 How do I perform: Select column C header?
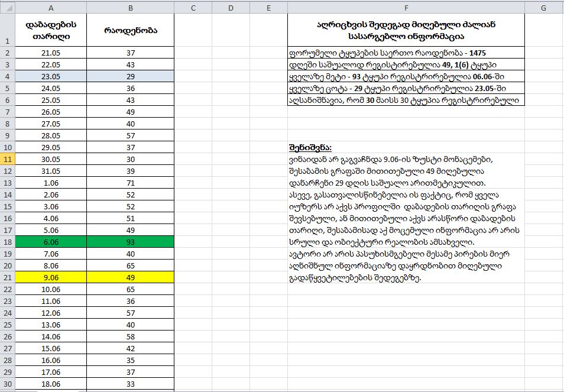click(x=193, y=8)
